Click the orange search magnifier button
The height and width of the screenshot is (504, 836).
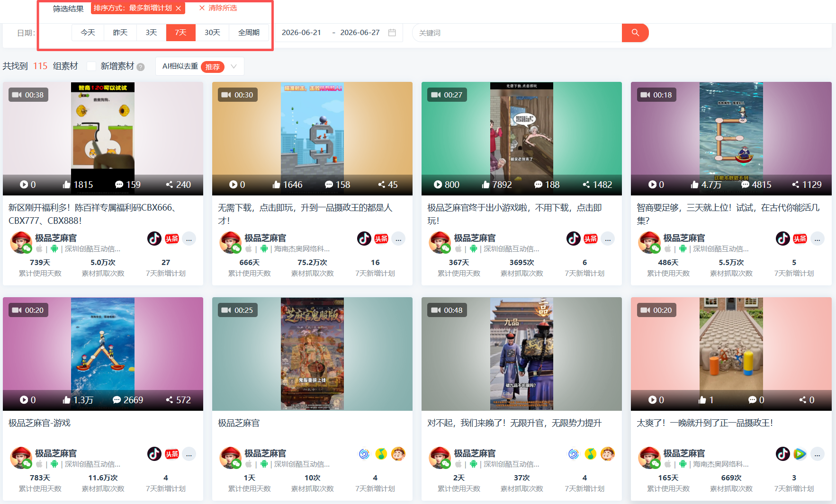click(x=635, y=33)
